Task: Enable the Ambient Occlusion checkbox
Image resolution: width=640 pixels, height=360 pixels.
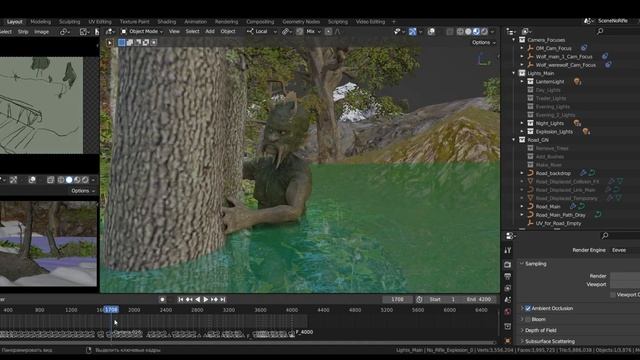Action: click(x=528, y=308)
